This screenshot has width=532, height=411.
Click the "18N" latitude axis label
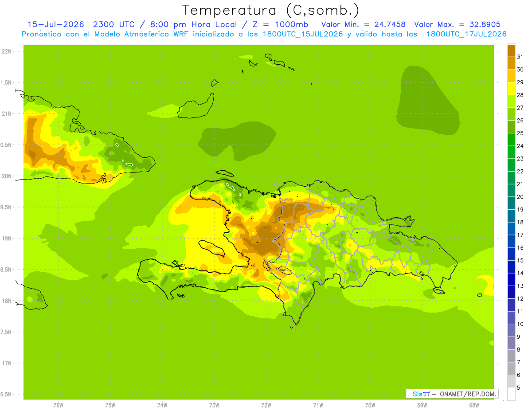point(6,301)
